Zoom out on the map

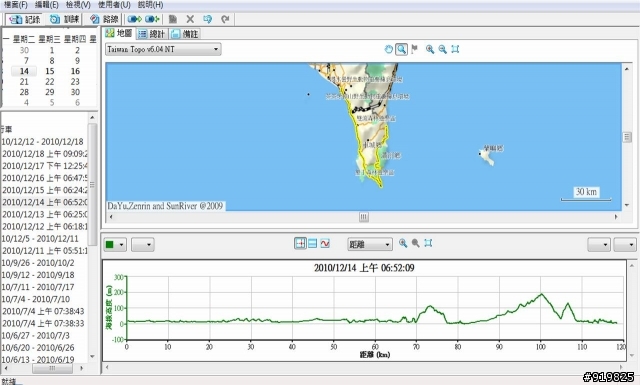(x=442, y=49)
